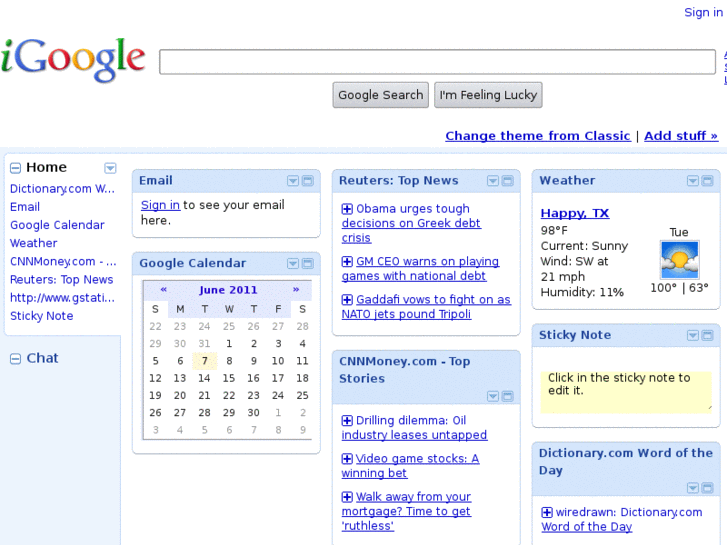The height and width of the screenshot is (545, 727).
Task: Open the Weather gadget menu arrow
Action: [x=693, y=181]
